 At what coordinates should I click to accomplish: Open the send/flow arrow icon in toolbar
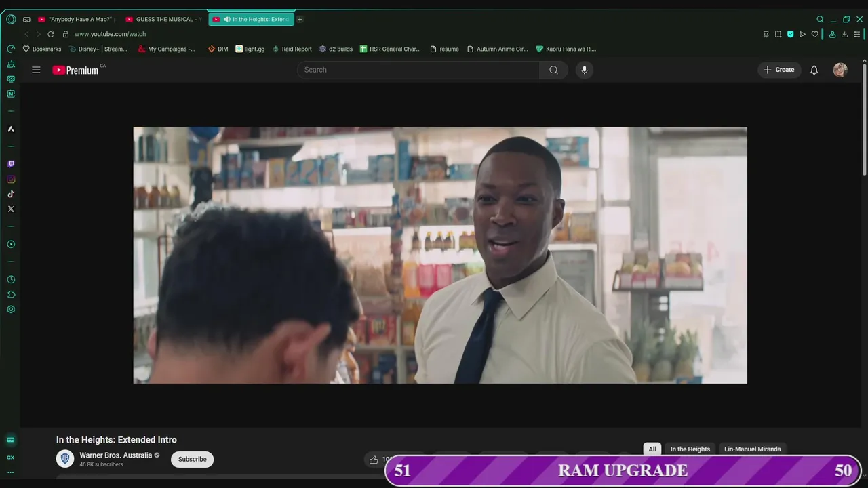pos(802,34)
